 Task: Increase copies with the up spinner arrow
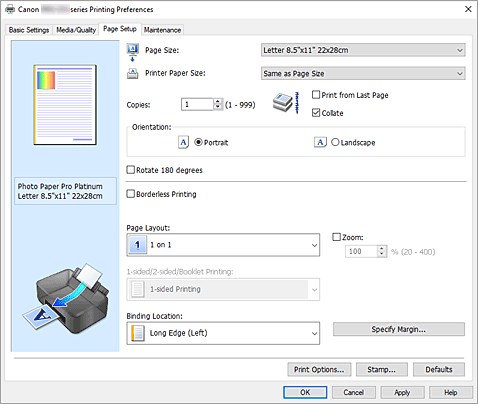coord(218,101)
